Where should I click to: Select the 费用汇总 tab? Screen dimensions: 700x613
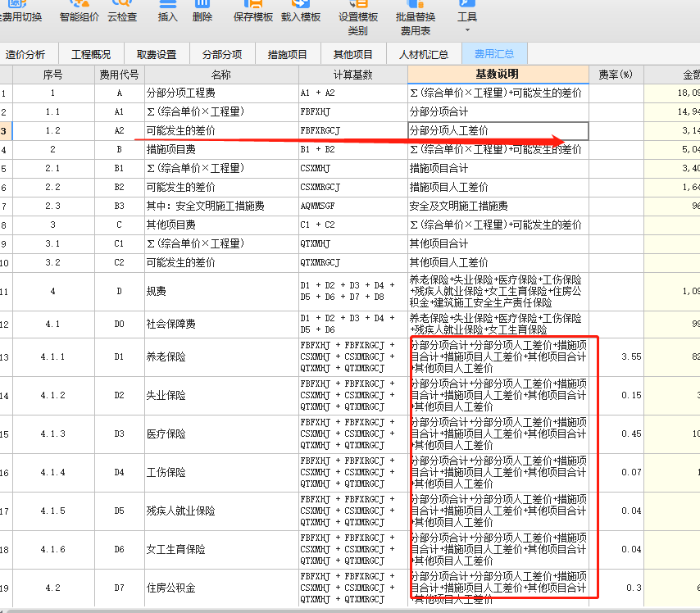point(494,54)
